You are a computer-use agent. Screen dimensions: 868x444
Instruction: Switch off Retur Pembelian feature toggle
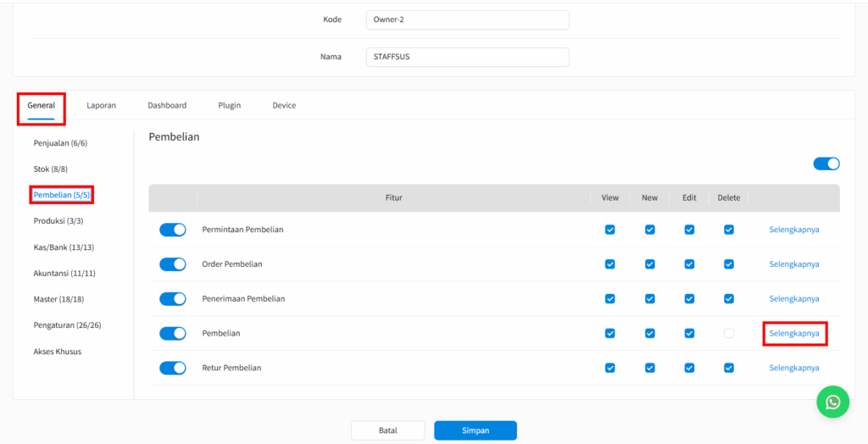coord(173,368)
